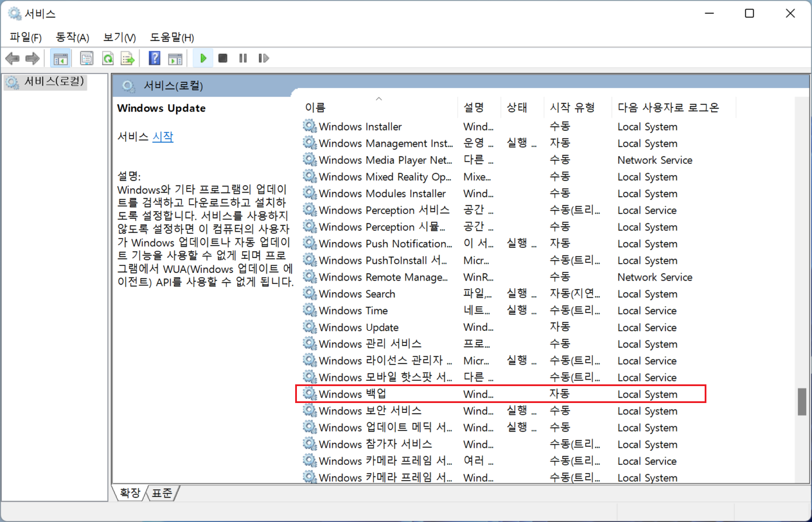Click 자동 startup type in the Windows Update row
This screenshot has width=812, height=522.
click(560, 327)
